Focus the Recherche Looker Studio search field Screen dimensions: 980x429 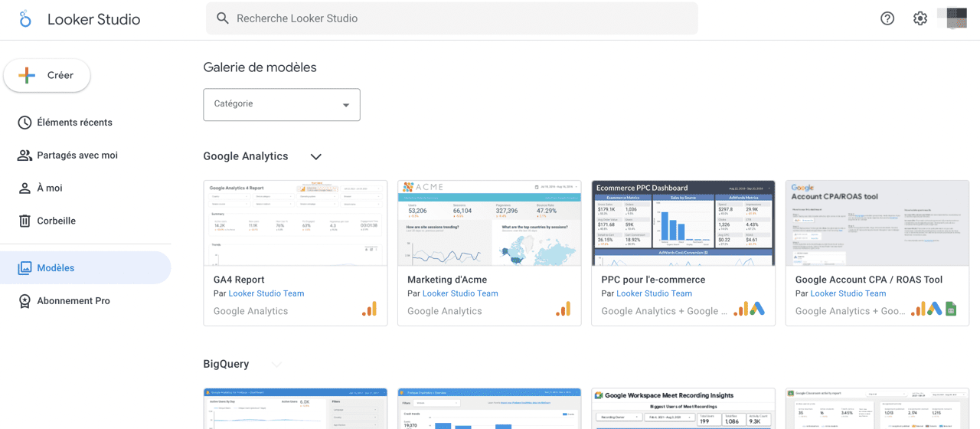pos(452,18)
